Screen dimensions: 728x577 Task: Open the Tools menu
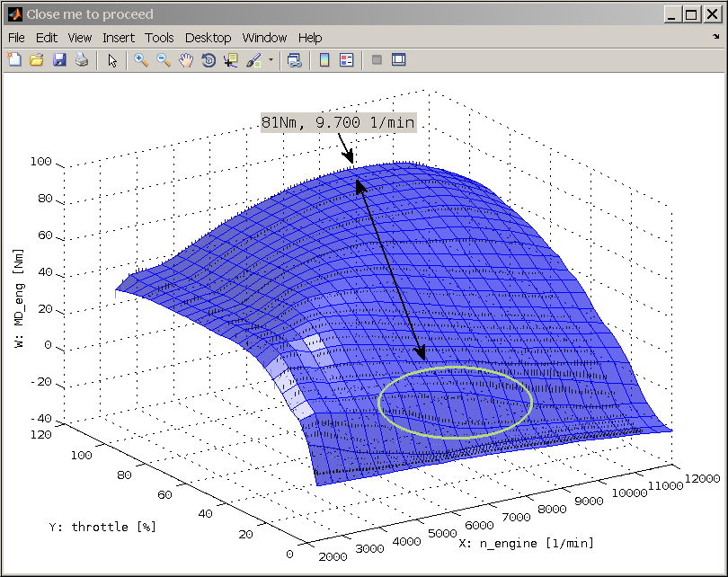159,38
